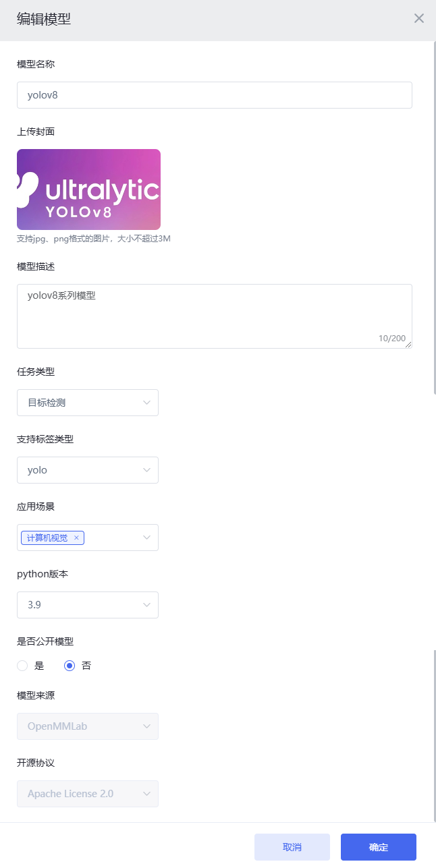
Task: Open the yolo label type dropdown
Action: (x=88, y=470)
